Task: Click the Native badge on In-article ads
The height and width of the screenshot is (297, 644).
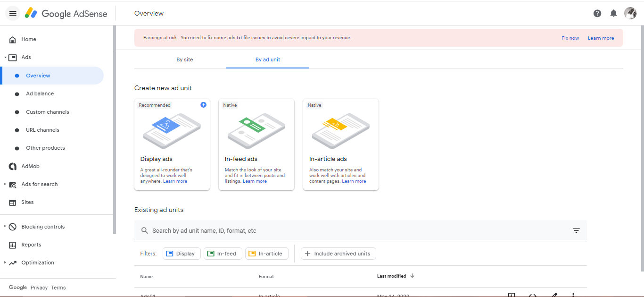Action: (x=314, y=105)
